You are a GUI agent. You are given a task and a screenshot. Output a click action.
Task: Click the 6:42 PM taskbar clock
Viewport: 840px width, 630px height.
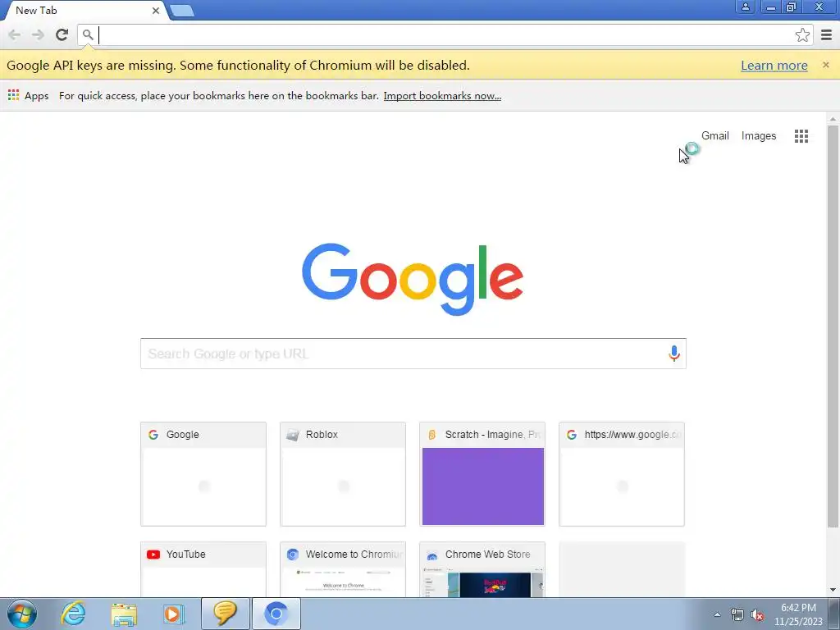pos(798,614)
